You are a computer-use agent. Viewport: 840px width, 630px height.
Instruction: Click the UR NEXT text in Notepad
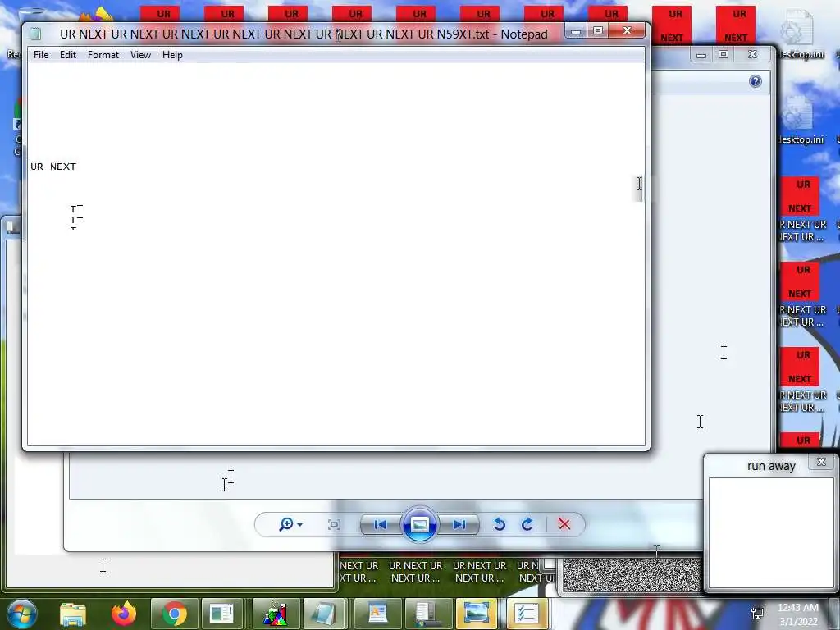53,167
